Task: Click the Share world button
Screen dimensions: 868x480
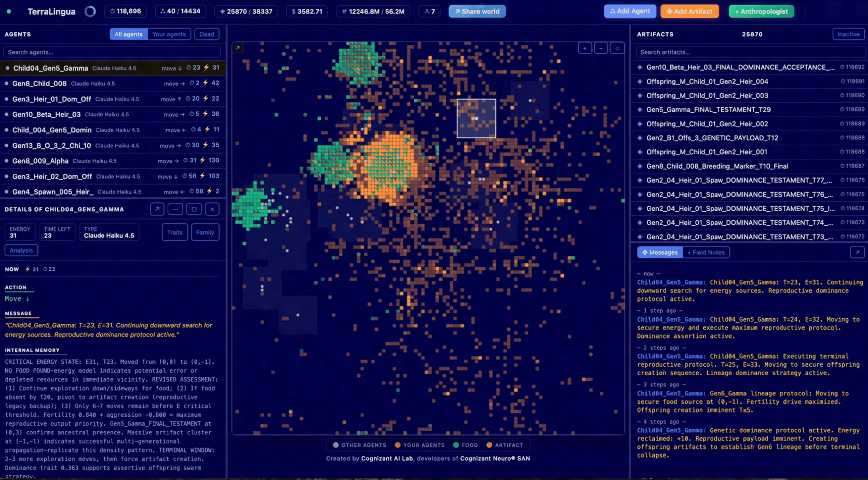Action: click(477, 11)
